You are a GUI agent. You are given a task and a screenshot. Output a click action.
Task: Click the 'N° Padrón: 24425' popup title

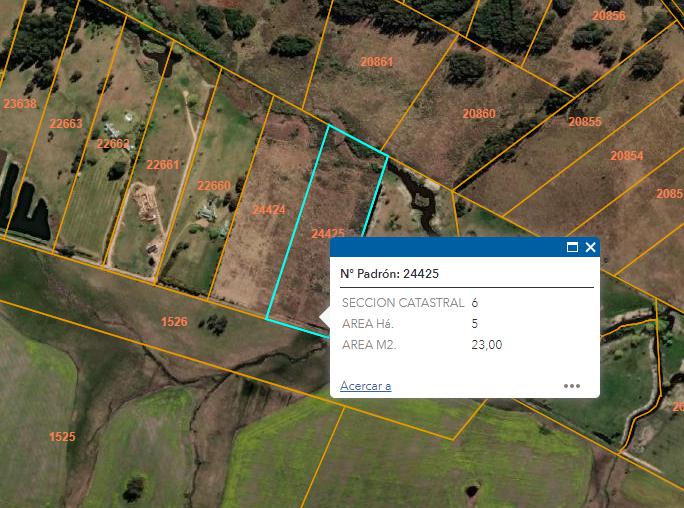390,274
